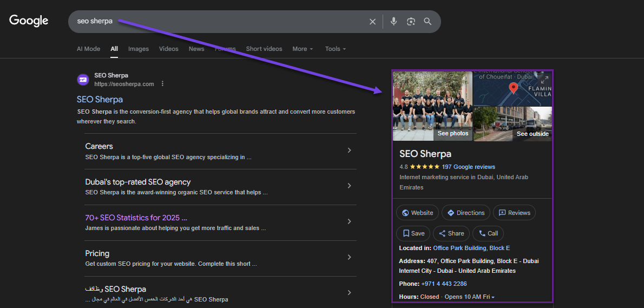Screen dimensions: 644x308
Task: Open the SEO Sherpa main result title
Action: (100, 100)
